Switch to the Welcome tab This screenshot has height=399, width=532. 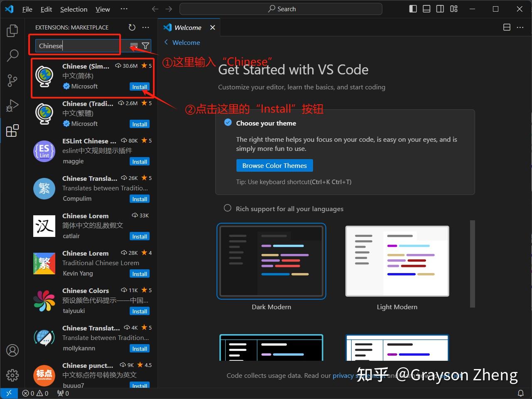[x=188, y=27]
